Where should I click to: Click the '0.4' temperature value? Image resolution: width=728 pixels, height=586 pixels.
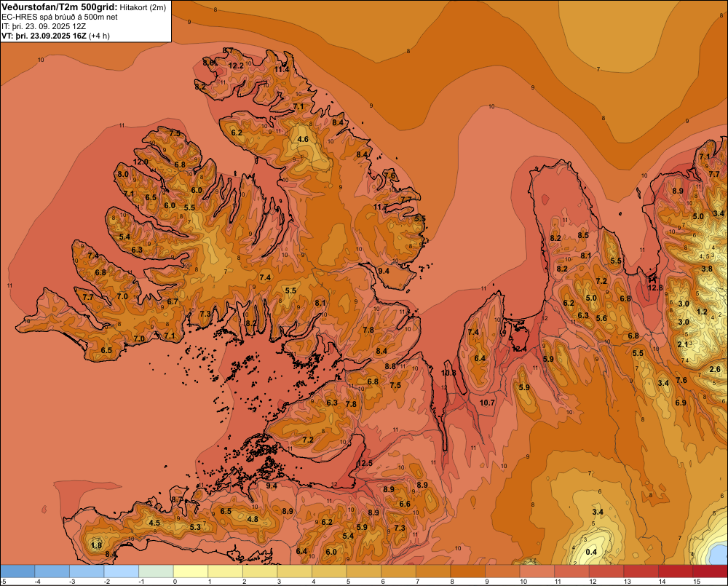point(591,552)
